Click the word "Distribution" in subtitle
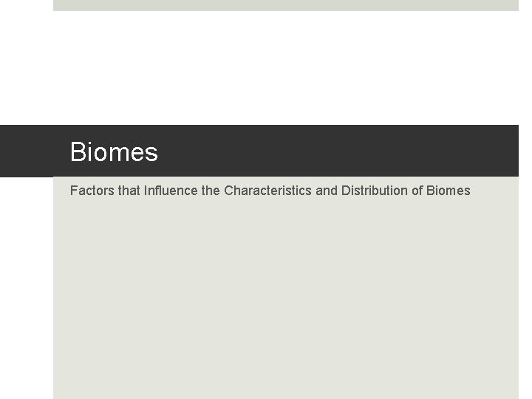 coord(375,191)
